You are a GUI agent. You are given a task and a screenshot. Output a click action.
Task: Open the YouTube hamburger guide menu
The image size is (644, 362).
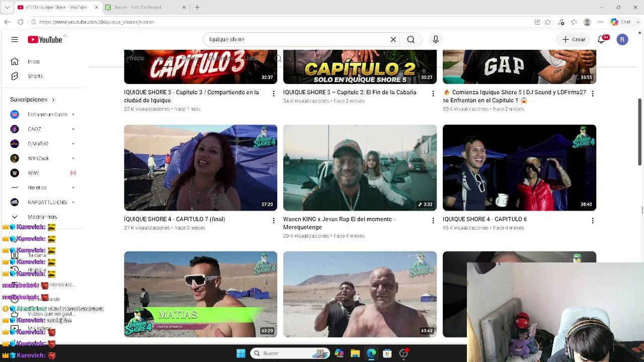[15, 39]
